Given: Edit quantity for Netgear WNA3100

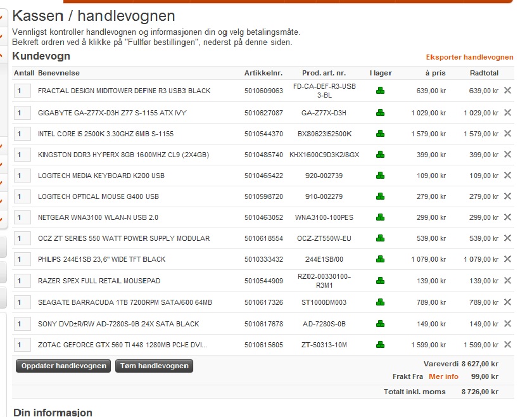Looking at the screenshot, I should pos(22,217).
